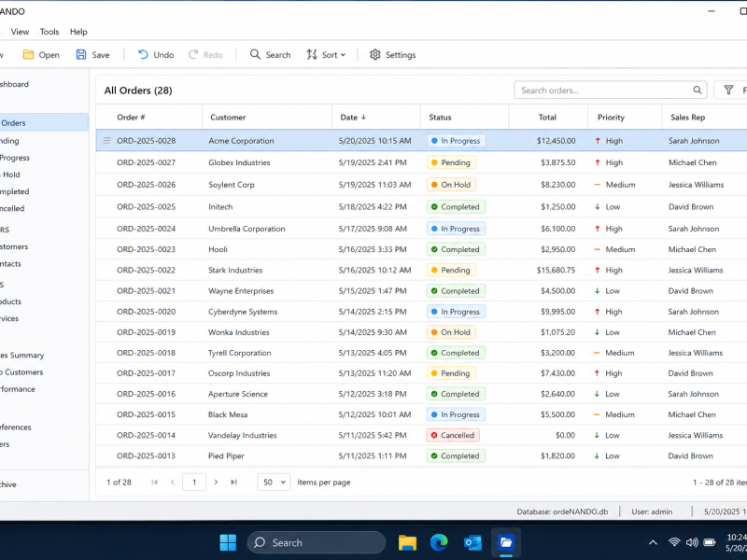
Task: Click total $15,680.75
Action: 556,270
